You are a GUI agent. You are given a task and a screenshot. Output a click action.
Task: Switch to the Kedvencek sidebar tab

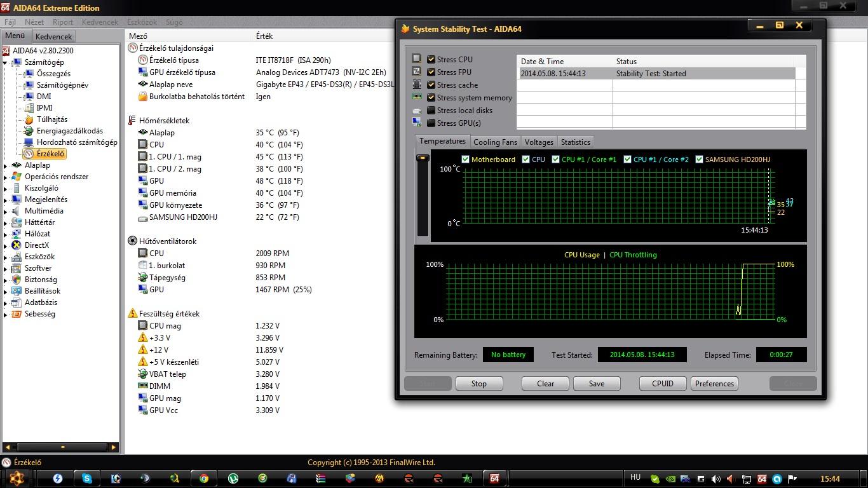coord(54,37)
